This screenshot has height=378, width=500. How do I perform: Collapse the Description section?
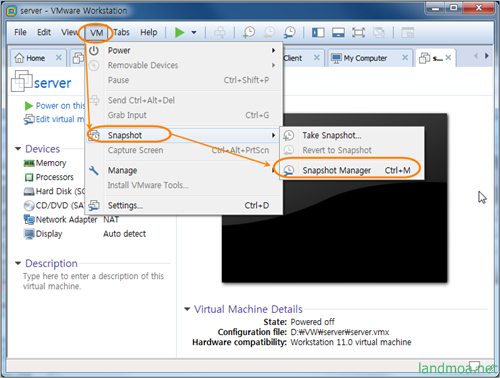click(x=18, y=263)
